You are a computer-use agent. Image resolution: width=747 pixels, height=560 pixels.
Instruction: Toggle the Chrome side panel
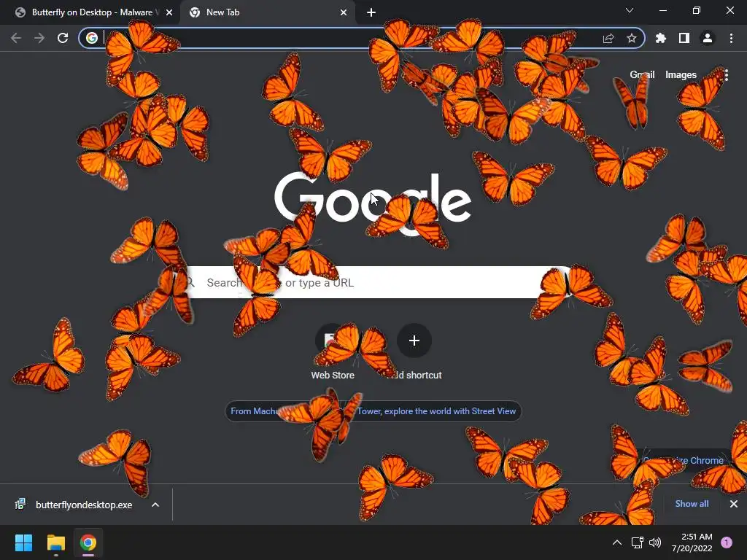[x=684, y=38]
